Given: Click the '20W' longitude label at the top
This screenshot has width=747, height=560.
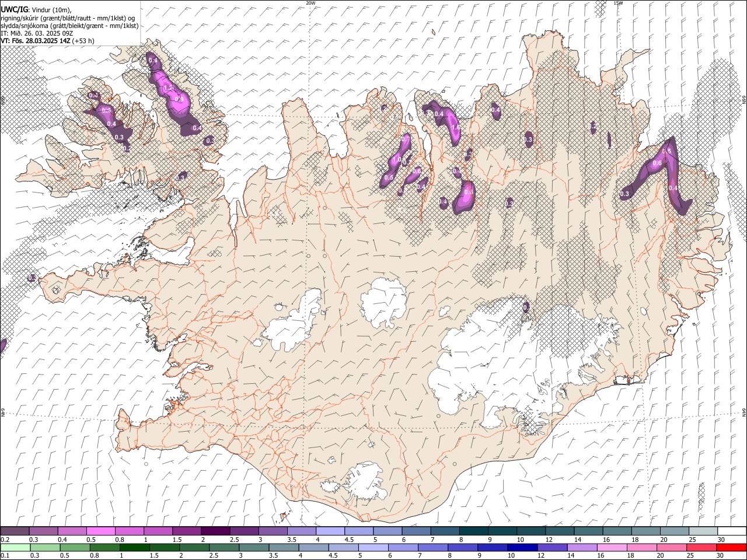Looking at the screenshot, I should (310, 3).
